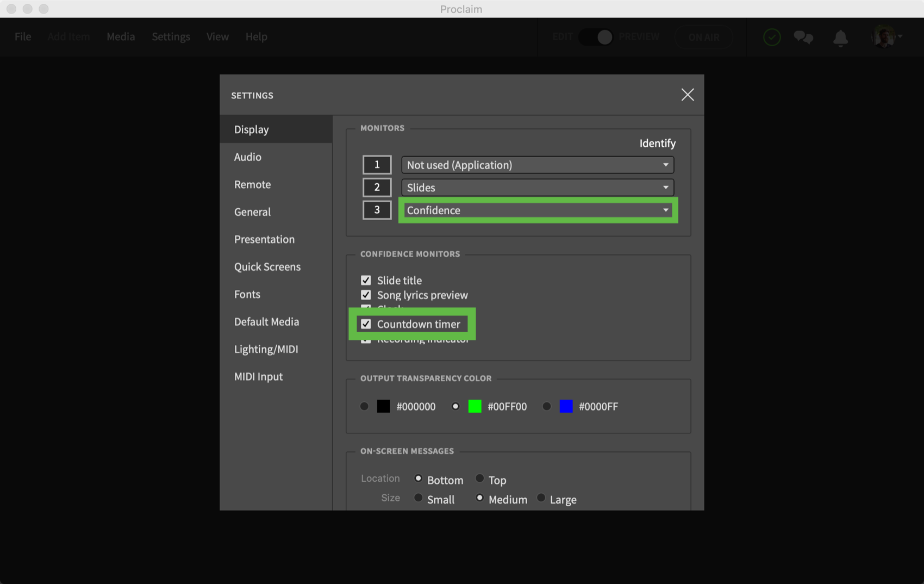This screenshot has width=924, height=584.
Task: Click the green sync status checkmark icon
Action: (772, 37)
